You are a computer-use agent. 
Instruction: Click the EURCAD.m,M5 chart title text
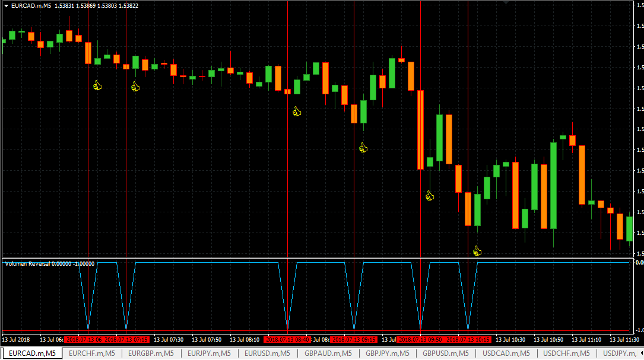[31, 6]
